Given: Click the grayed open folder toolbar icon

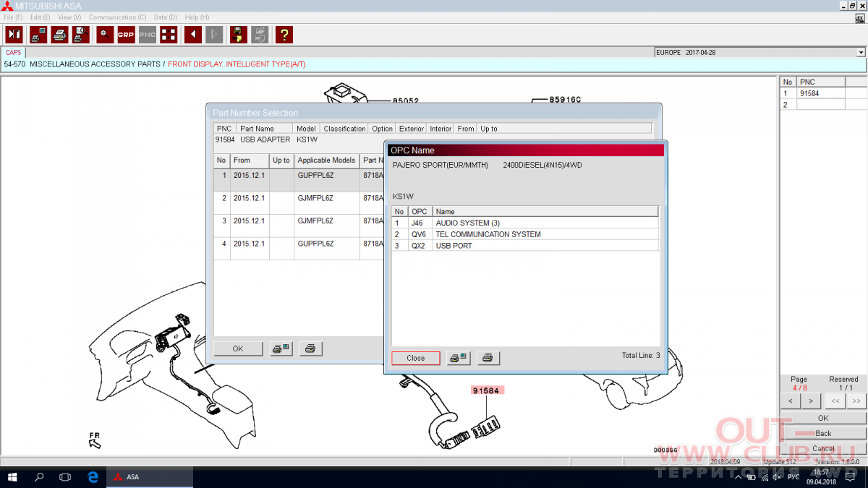Looking at the screenshot, I should tap(260, 34).
